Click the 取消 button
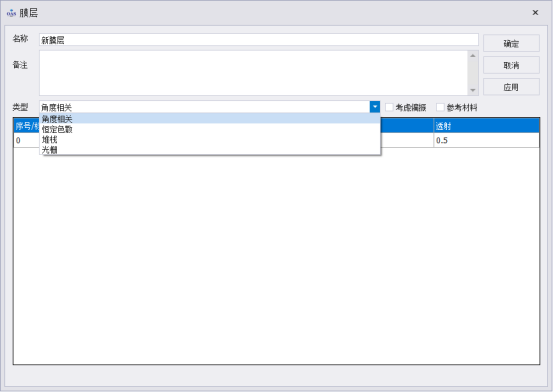 [511, 65]
